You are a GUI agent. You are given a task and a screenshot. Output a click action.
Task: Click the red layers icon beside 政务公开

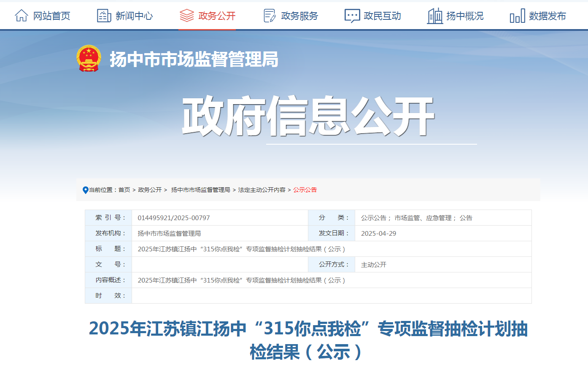click(186, 16)
